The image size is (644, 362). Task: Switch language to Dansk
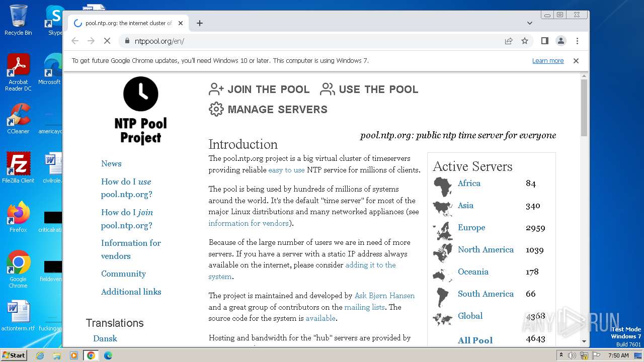(x=105, y=338)
